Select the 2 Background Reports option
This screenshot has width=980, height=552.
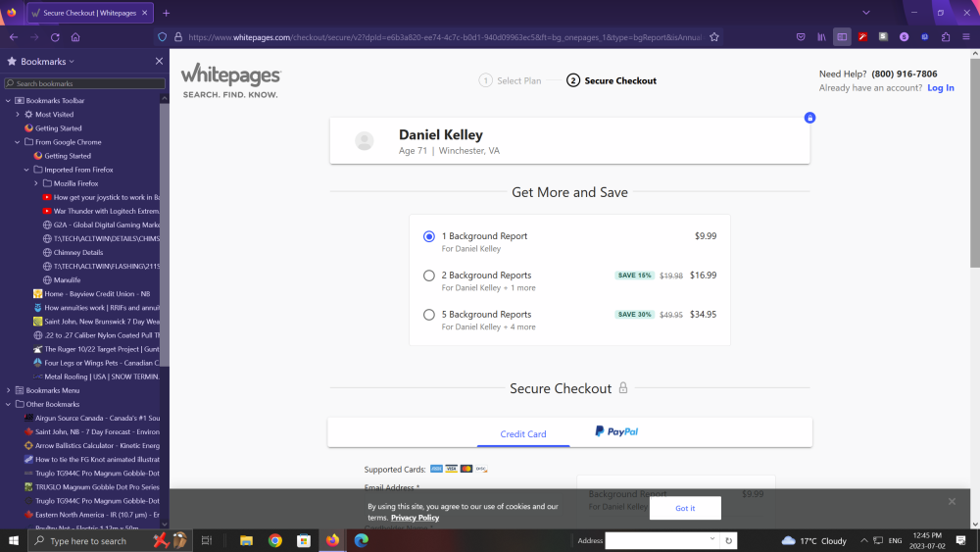point(429,276)
